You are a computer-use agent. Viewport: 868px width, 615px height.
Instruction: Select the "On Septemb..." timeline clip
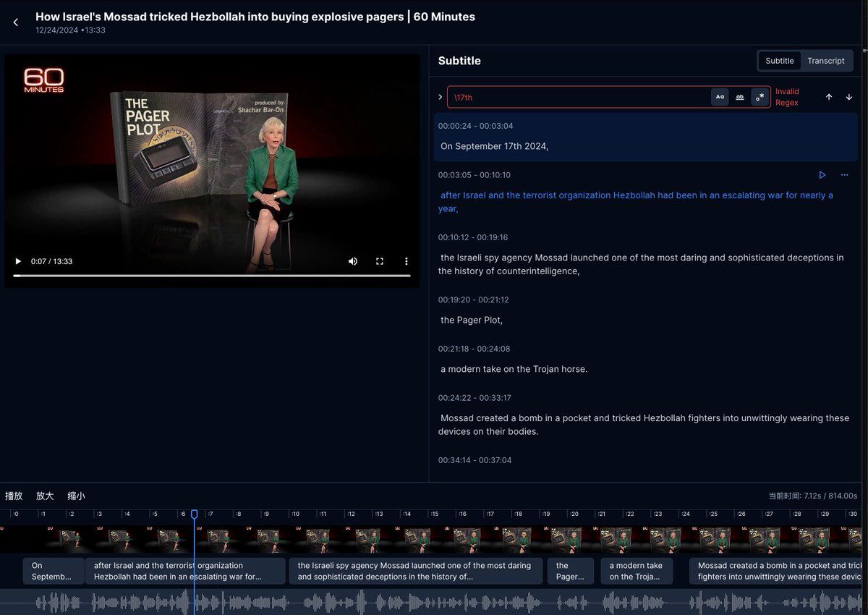[54, 571]
